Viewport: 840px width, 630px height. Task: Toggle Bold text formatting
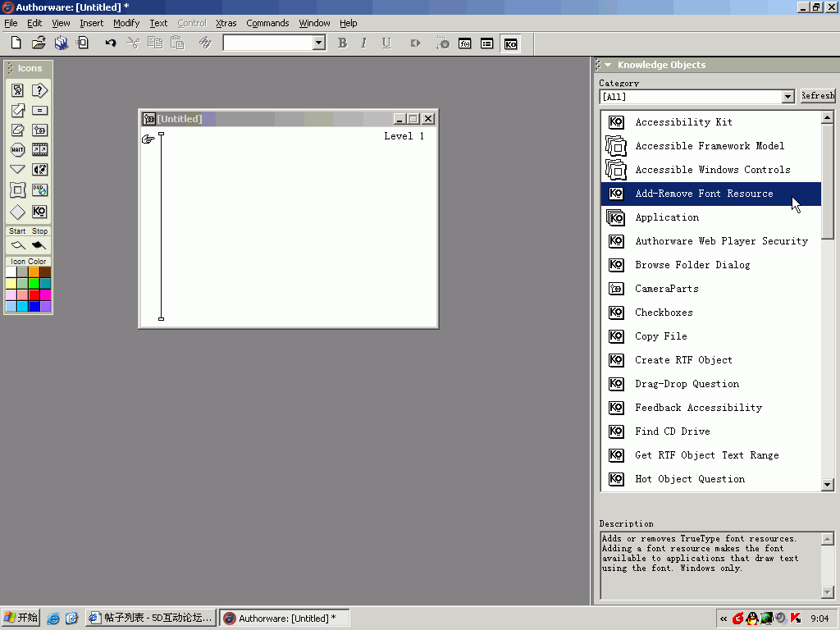pyautogui.click(x=342, y=43)
